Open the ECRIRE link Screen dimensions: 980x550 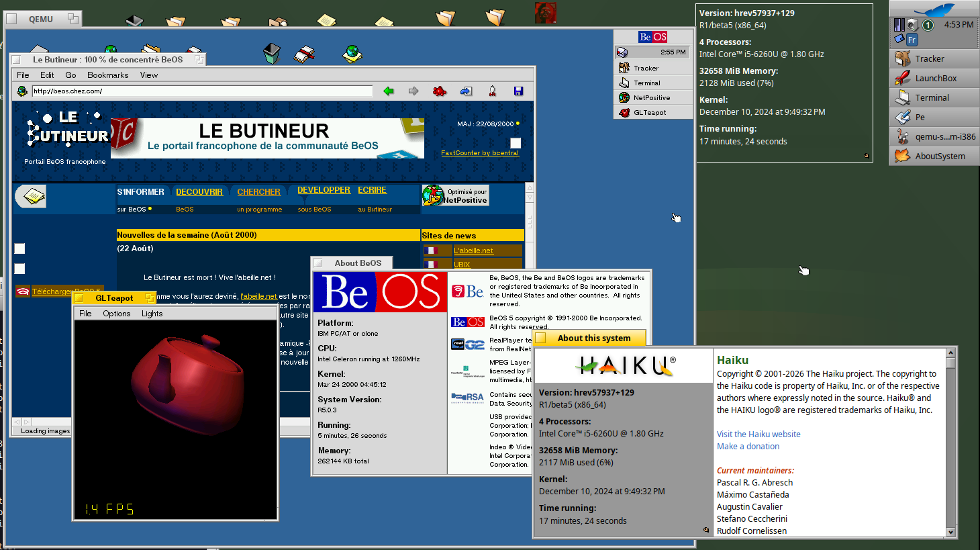pyautogui.click(x=372, y=190)
